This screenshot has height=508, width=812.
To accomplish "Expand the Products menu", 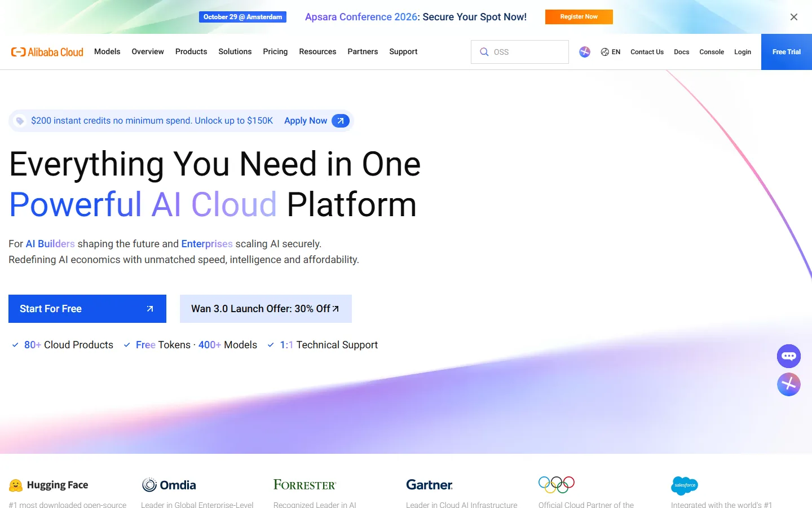I will pyautogui.click(x=191, y=51).
